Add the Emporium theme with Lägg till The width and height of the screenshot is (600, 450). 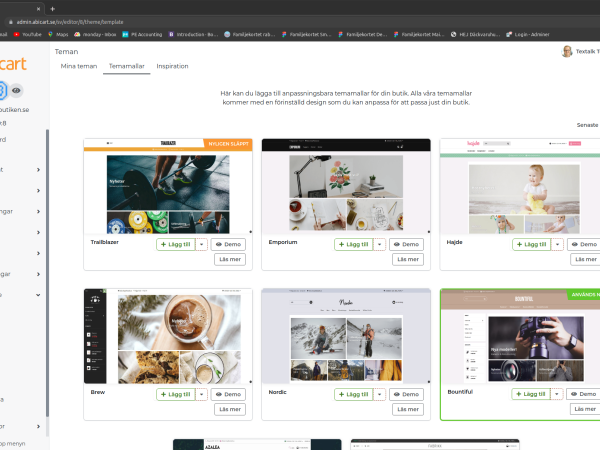point(354,245)
